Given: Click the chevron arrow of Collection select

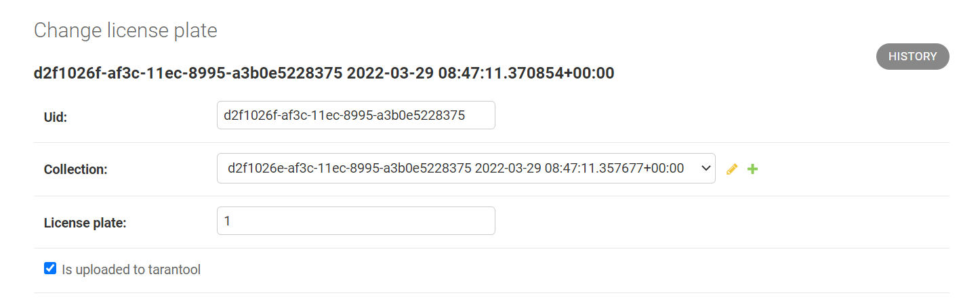Looking at the screenshot, I should pyautogui.click(x=705, y=167).
